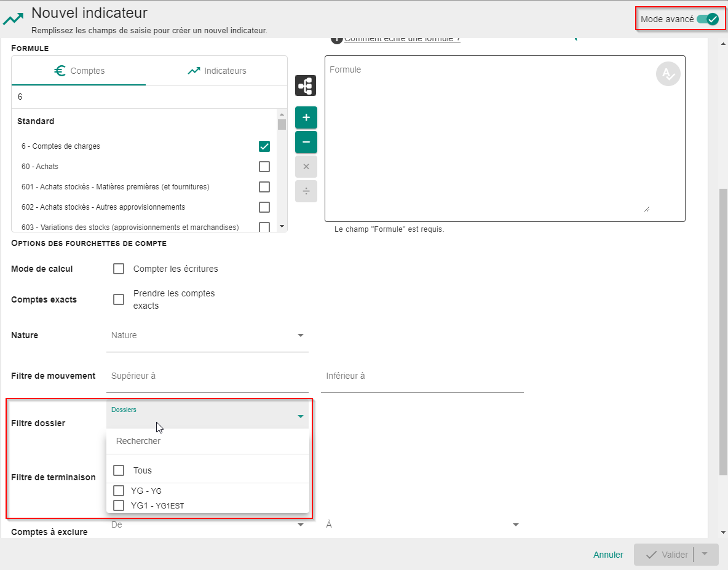Click the multiply operator button
Viewport: 728px width, 570px height.
click(306, 167)
